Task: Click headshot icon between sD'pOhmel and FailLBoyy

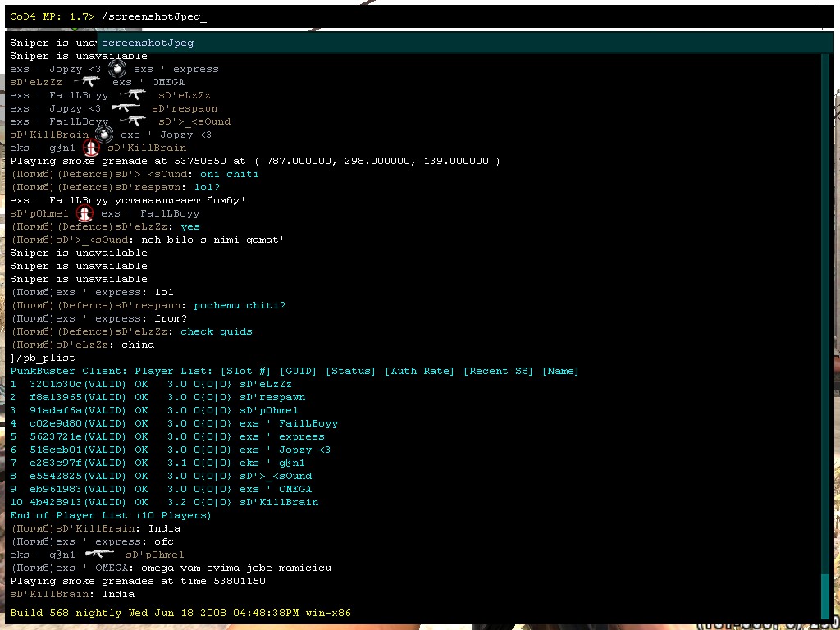Action: click(85, 213)
